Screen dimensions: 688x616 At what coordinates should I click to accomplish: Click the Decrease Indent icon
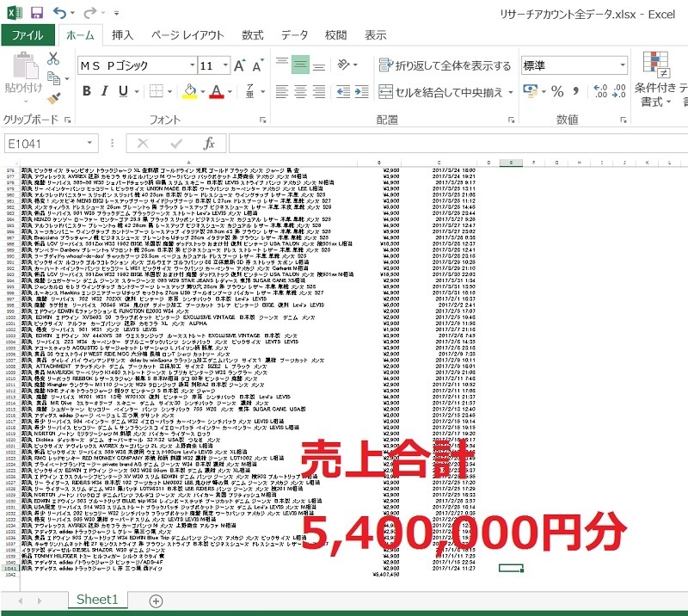pos(343,92)
